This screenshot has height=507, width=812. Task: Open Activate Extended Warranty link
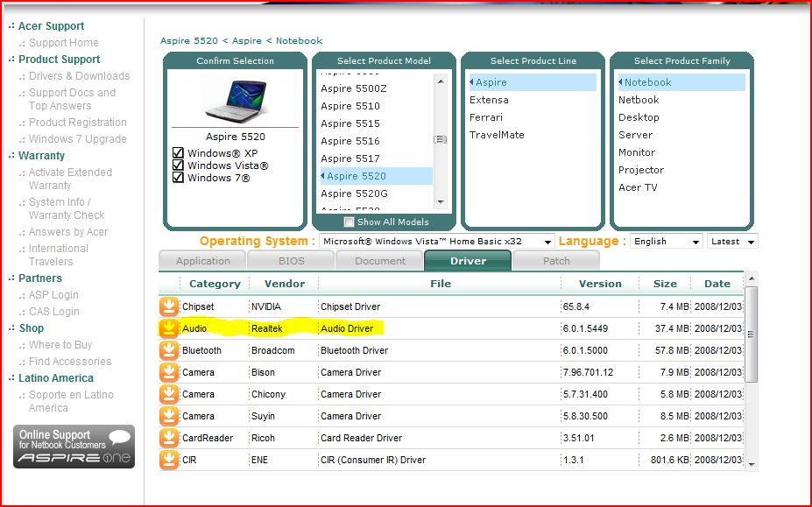pos(70,179)
